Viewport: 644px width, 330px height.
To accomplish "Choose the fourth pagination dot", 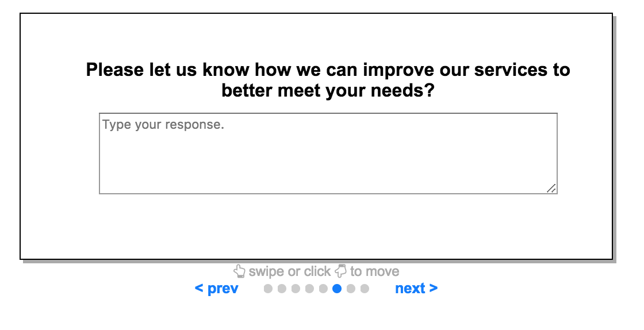I will tap(309, 289).
